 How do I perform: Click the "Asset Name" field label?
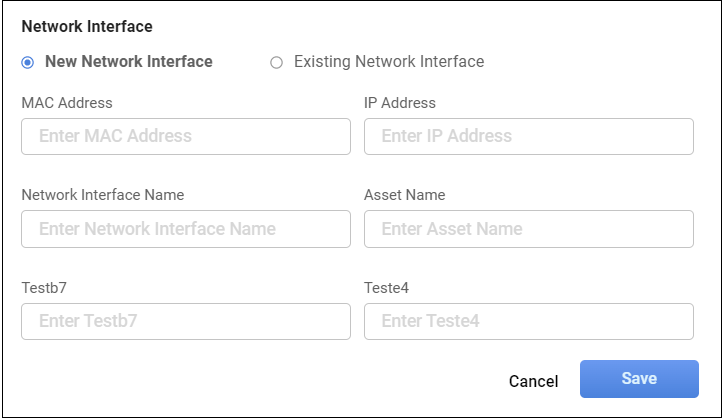[405, 195]
